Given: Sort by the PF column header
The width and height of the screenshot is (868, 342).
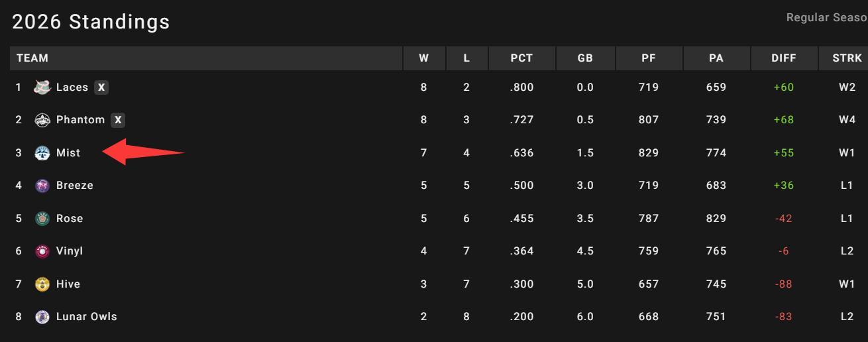Looking at the screenshot, I should coord(649,58).
